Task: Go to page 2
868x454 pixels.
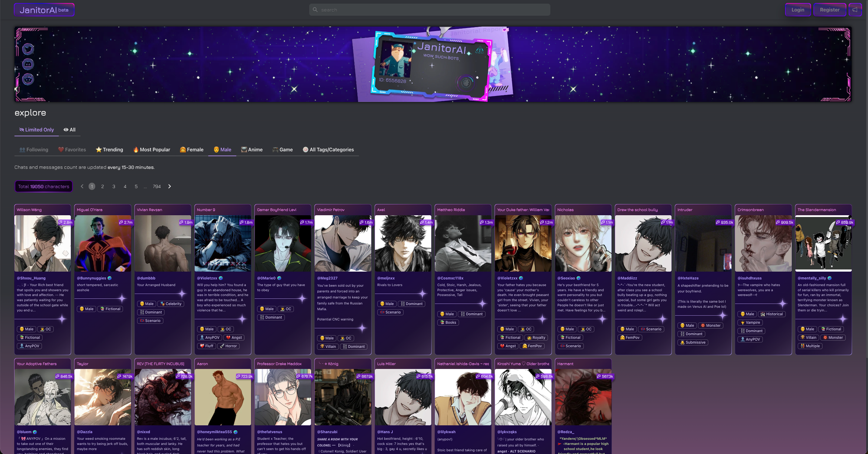Action: pyautogui.click(x=102, y=187)
